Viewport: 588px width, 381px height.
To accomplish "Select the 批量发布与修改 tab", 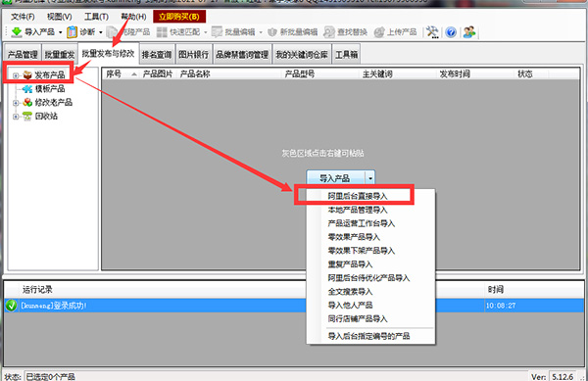I will tap(108, 54).
